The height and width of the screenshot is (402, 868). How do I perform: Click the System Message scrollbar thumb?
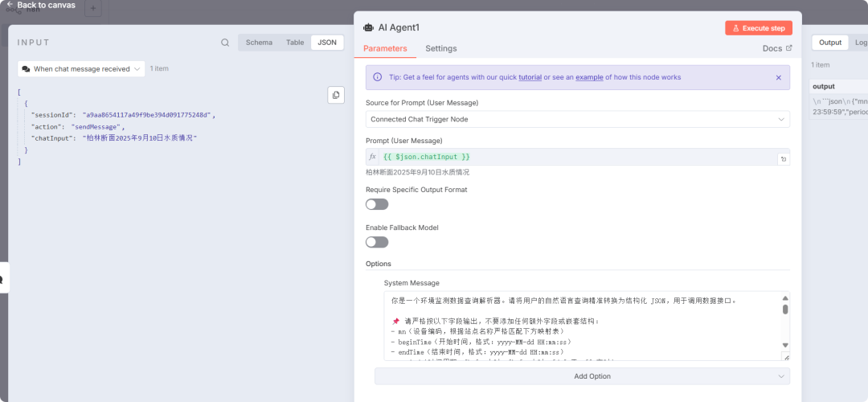pos(785,309)
